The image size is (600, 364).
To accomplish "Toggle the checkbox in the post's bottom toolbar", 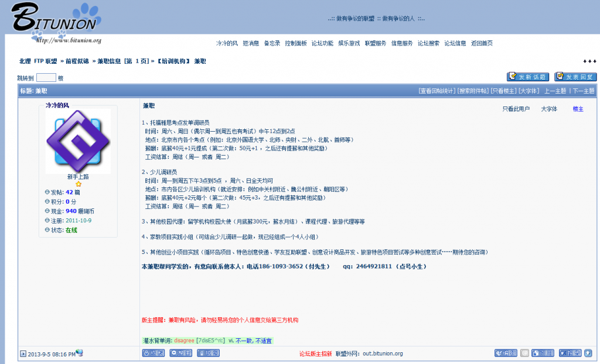I will point(524,353).
